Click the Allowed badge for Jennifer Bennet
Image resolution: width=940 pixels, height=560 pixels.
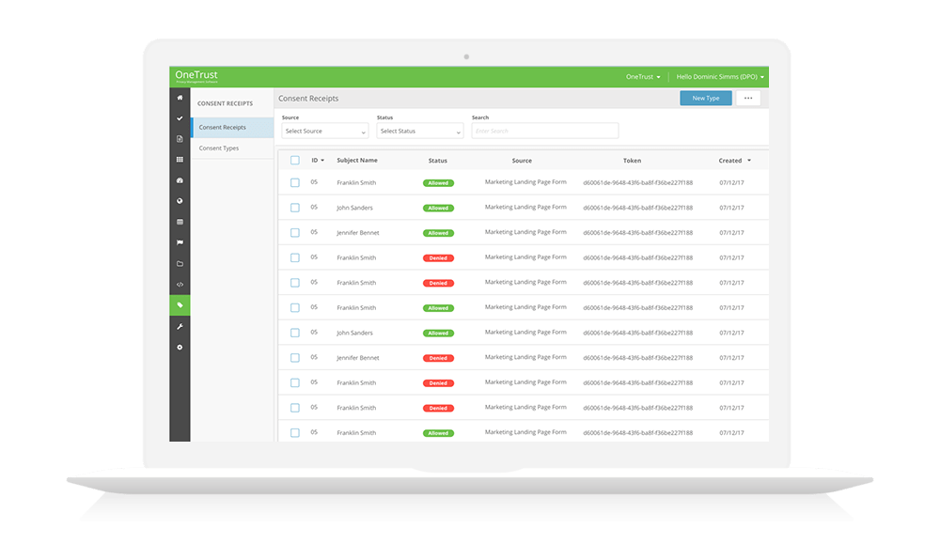pyautogui.click(x=438, y=233)
